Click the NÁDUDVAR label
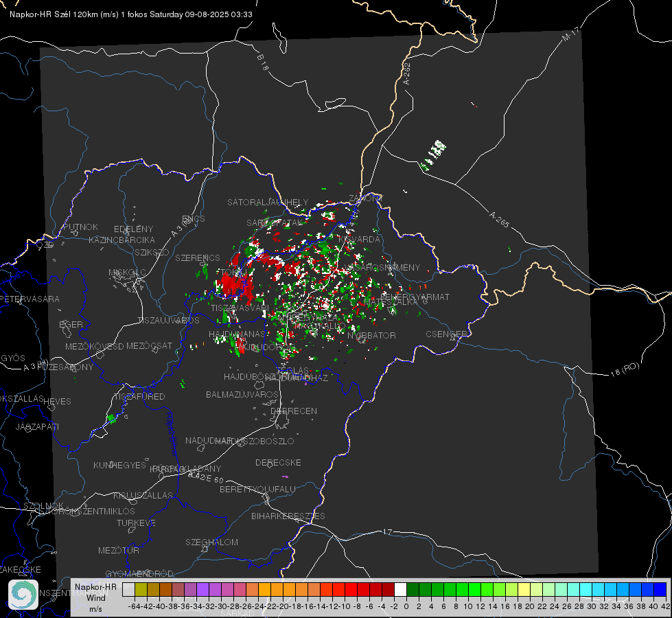672x618 pixels. [209, 440]
